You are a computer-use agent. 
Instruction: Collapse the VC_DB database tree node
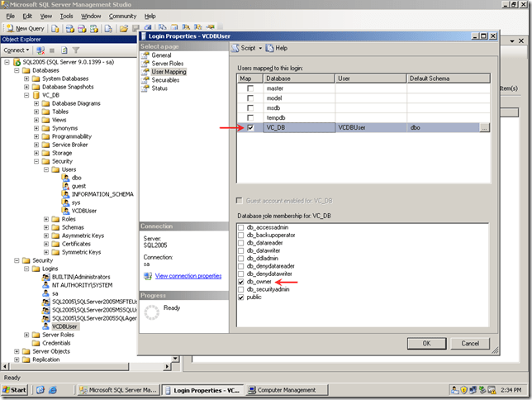(x=27, y=95)
